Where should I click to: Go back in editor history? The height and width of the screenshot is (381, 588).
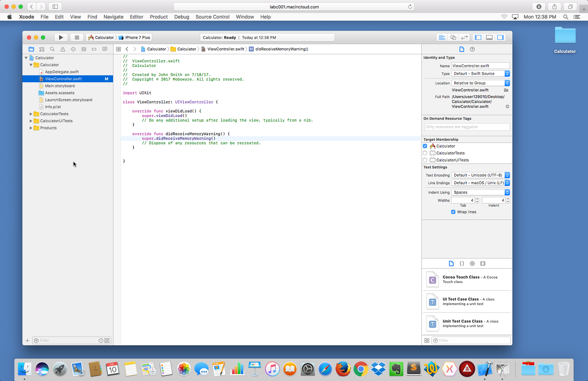(x=127, y=49)
